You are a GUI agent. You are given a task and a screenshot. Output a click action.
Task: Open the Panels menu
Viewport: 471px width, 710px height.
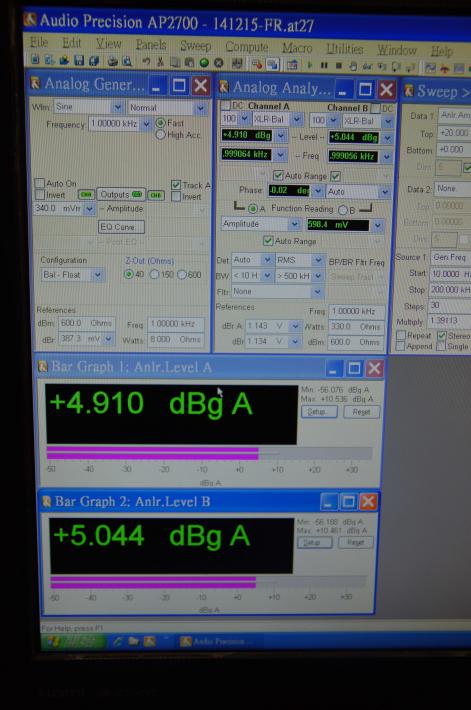(x=151, y=45)
